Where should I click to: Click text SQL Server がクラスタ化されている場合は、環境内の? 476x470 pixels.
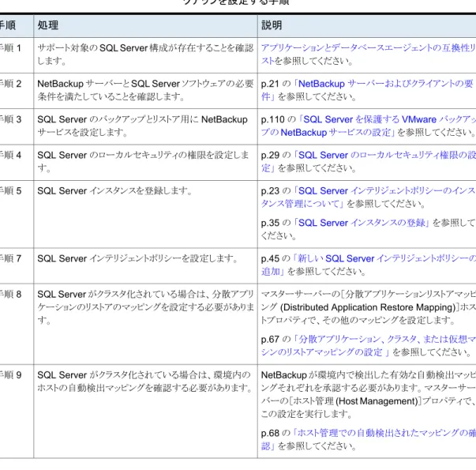pyautogui.click(x=144, y=375)
